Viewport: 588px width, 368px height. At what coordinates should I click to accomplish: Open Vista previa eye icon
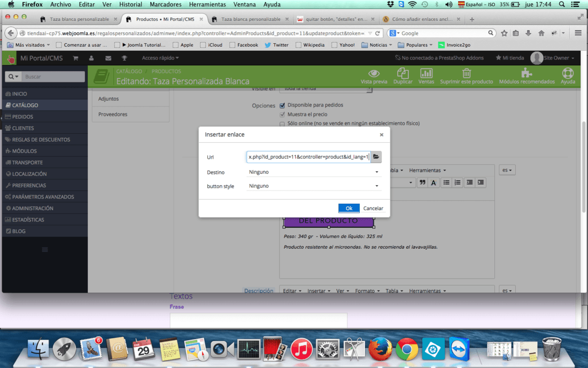coord(374,73)
